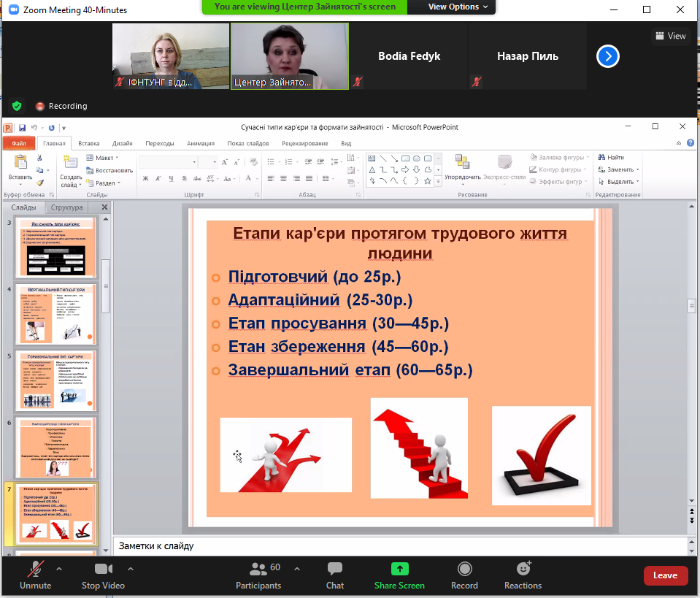The width and height of the screenshot is (700, 598).
Task: Expand the View Options dropdown
Action: click(x=453, y=7)
